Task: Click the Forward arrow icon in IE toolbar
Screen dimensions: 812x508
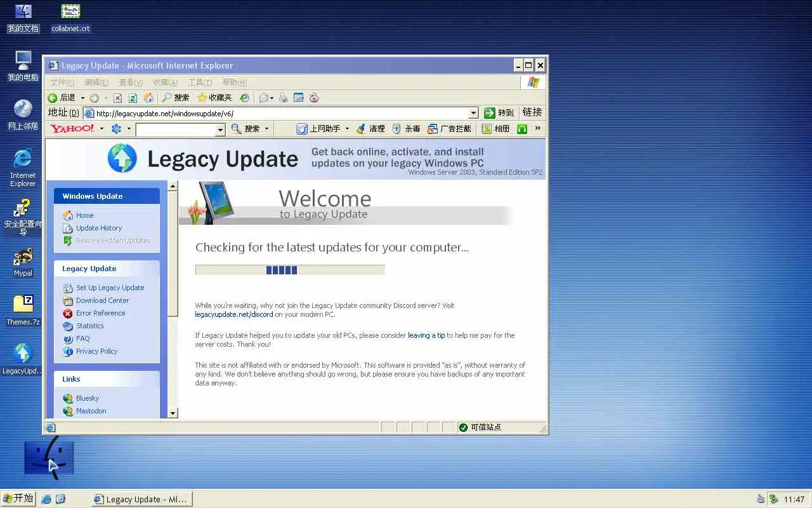Action: coord(94,98)
